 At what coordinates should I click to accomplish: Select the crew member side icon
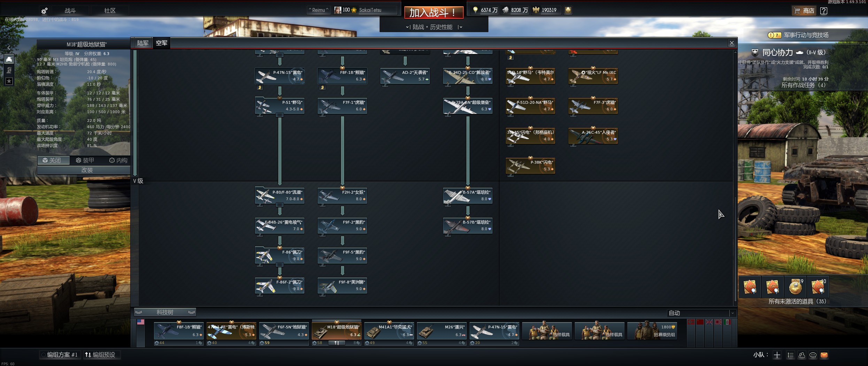click(9, 70)
